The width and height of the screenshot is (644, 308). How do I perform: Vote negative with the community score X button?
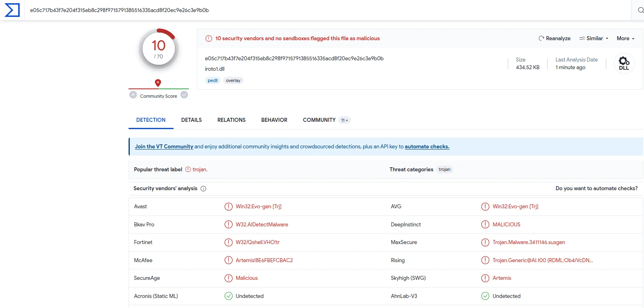133,95
